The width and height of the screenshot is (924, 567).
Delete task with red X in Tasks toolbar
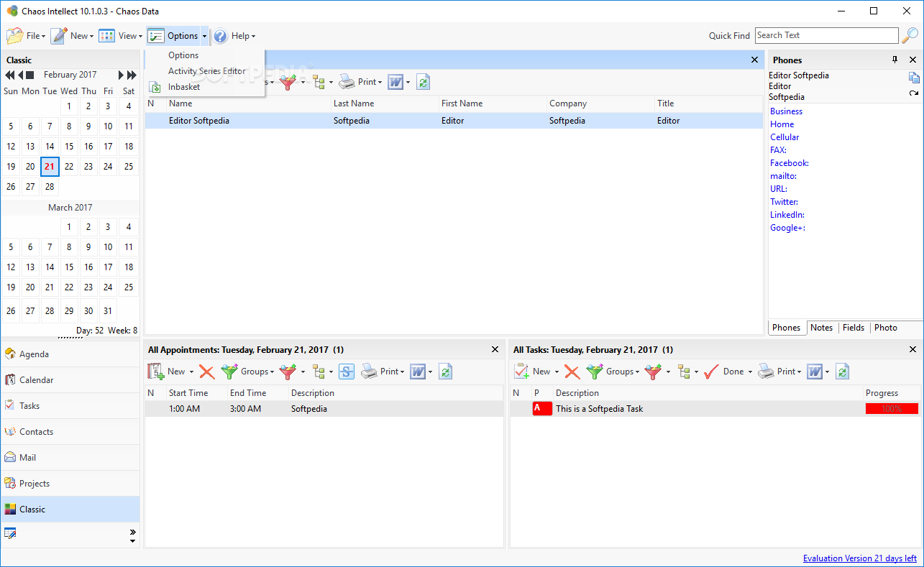(x=572, y=372)
